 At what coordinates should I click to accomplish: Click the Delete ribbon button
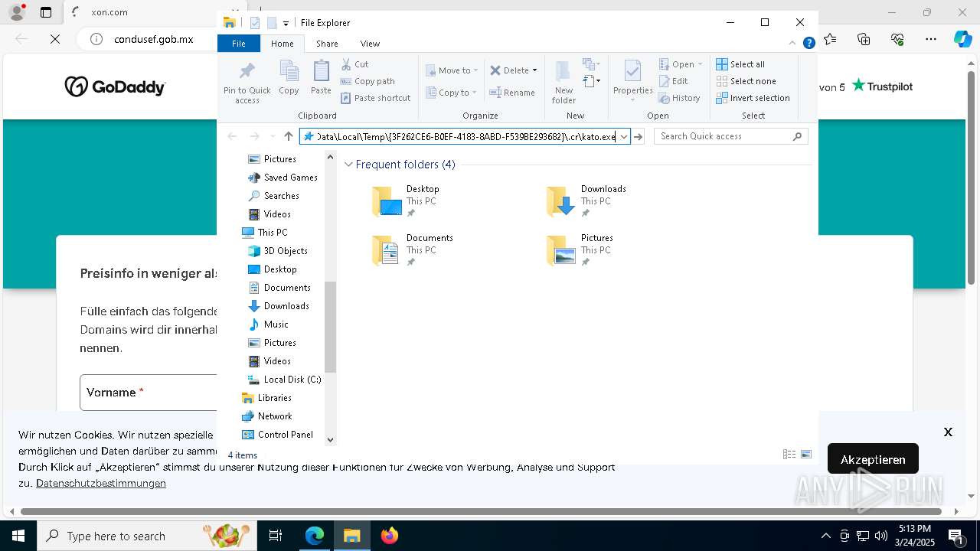(x=509, y=70)
